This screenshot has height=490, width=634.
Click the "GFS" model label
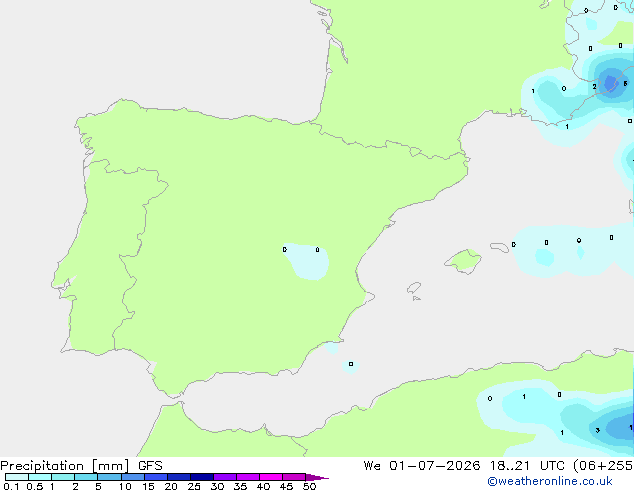coord(150,466)
